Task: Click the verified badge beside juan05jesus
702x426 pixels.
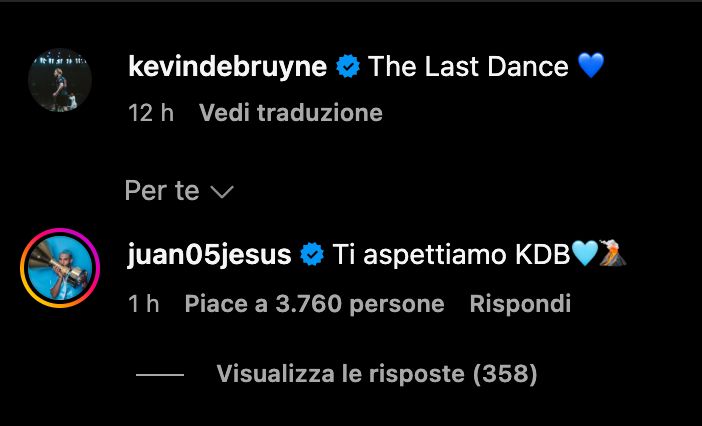Action: (x=313, y=255)
